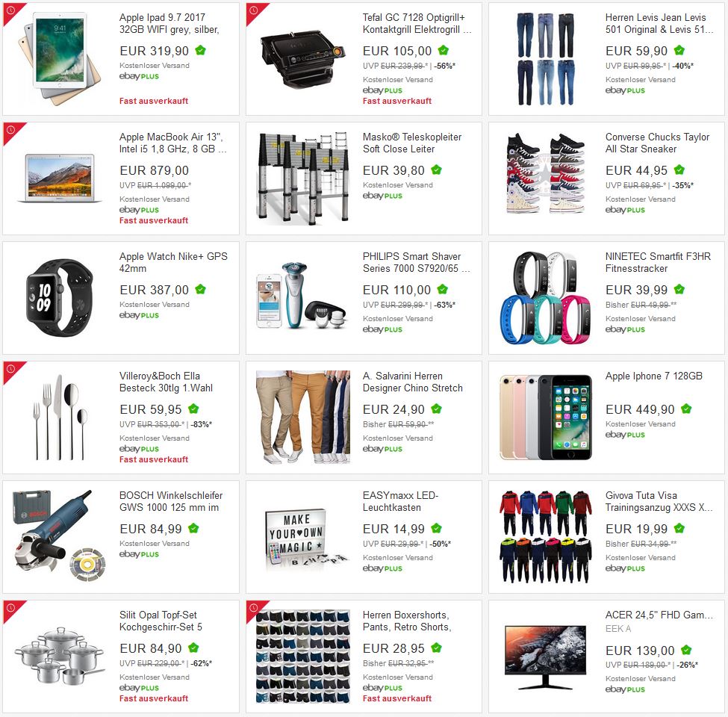Click the Masko Teleskopleiter ladder picture
Viewport: 728px width, 717px height.
point(302,179)
